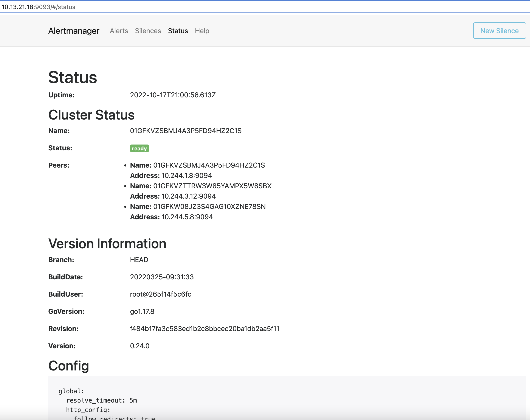530x420 pixels.
Task: Click the Peers: label
Action: point(59,165)
